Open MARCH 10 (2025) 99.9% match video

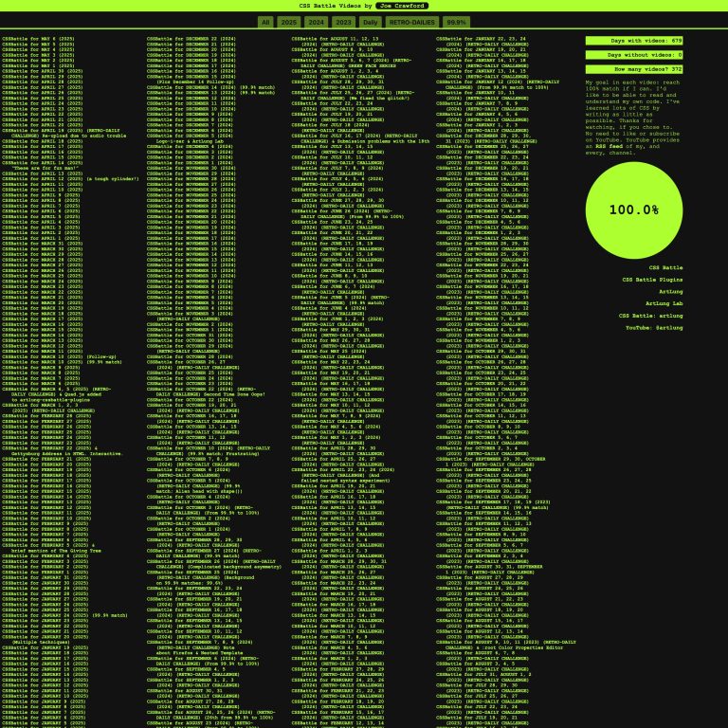[62, 362]
